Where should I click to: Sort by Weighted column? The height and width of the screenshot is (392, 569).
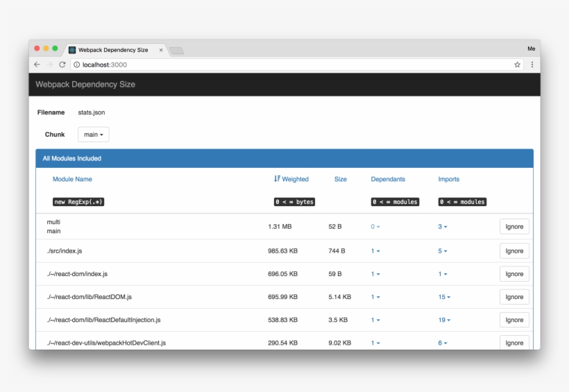(x=291, y=179)
